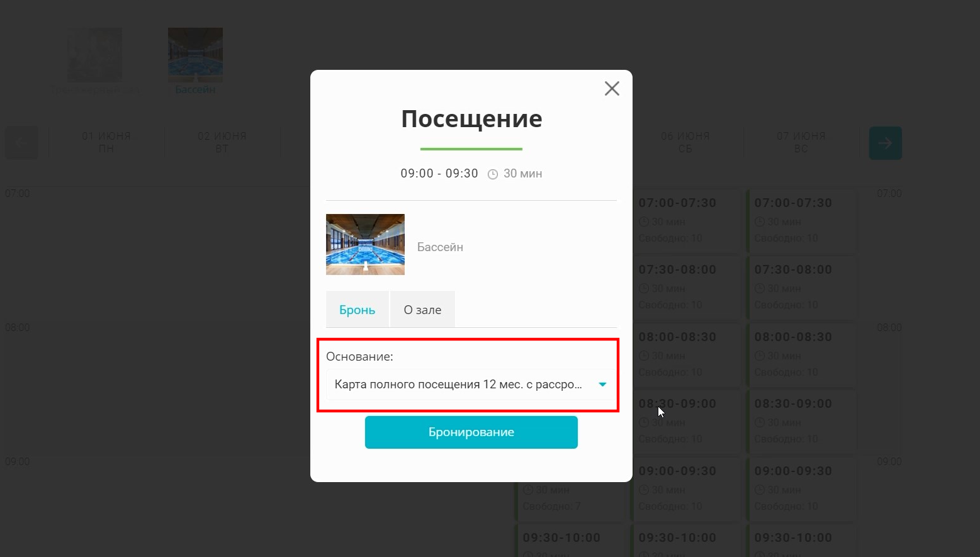Viewport: 980px width, 557px height.
Task: Go to next week with the right arrow
Action: tap(886, 143)
